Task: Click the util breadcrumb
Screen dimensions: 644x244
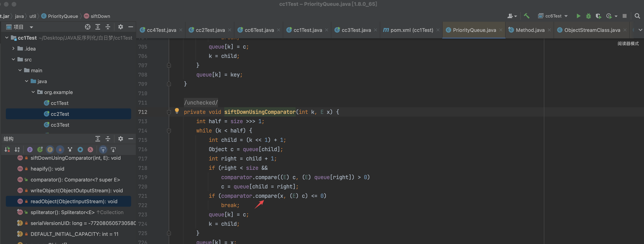Action: click(x=33, y=16)
